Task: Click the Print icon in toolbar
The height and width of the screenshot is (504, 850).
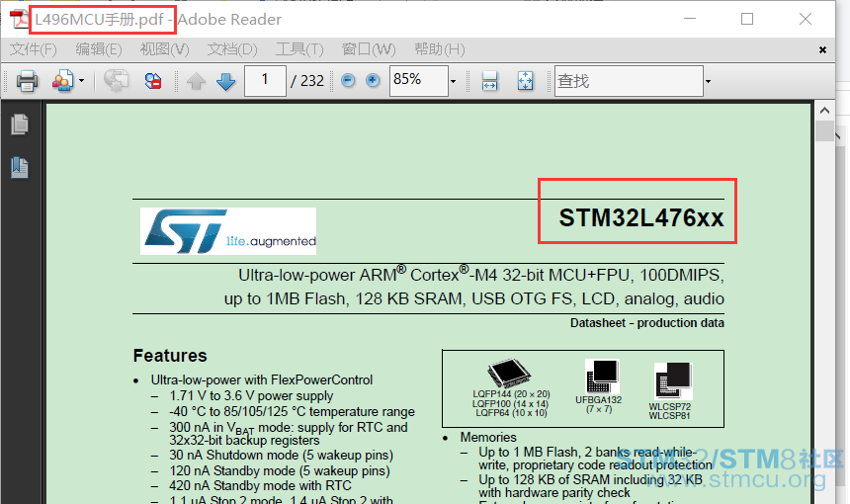Action: click(x=27, y=81)
